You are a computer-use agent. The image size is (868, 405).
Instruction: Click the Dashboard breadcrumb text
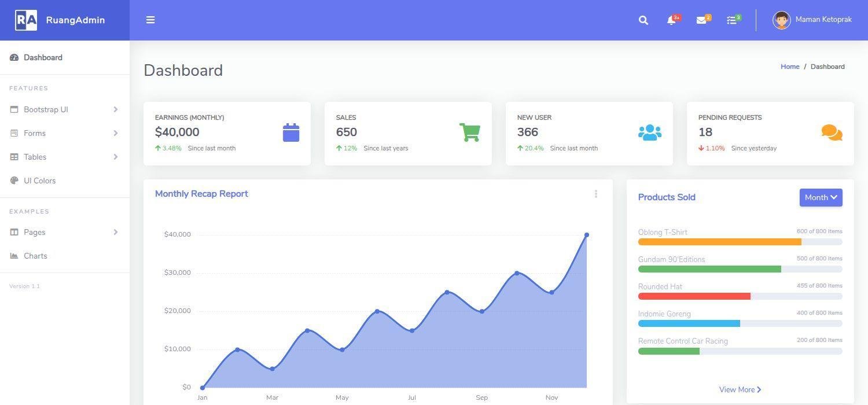pos(827,67)
